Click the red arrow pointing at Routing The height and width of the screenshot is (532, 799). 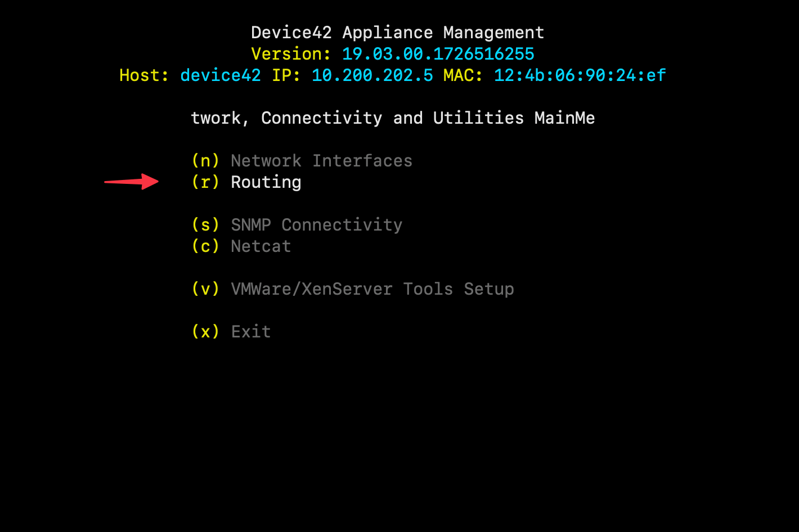[132, 182]
